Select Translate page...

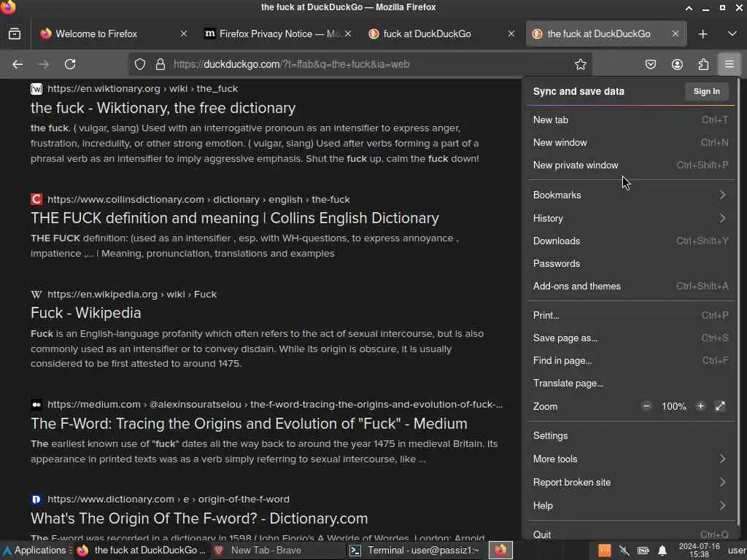[631, 384]
